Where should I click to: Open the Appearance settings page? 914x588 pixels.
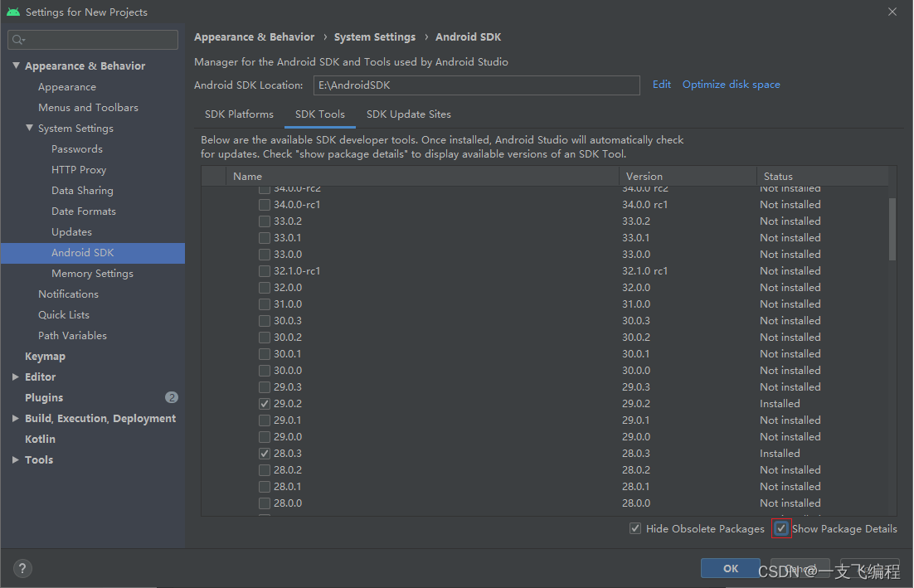(x=67, y=87)
